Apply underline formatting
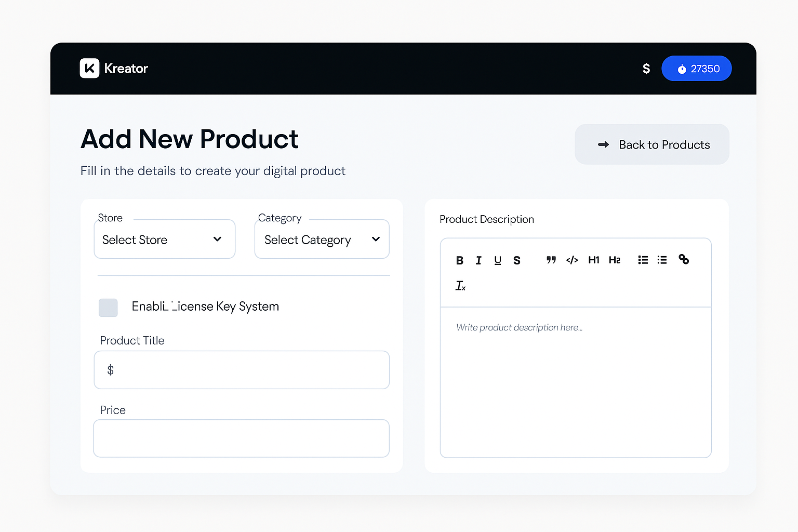 pyautogui.click(x=497, y=260)
